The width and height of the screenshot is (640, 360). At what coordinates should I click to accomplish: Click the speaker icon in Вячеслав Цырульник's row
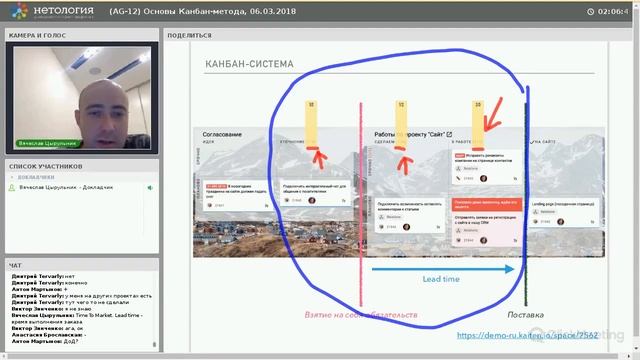(x=150, y=188)
